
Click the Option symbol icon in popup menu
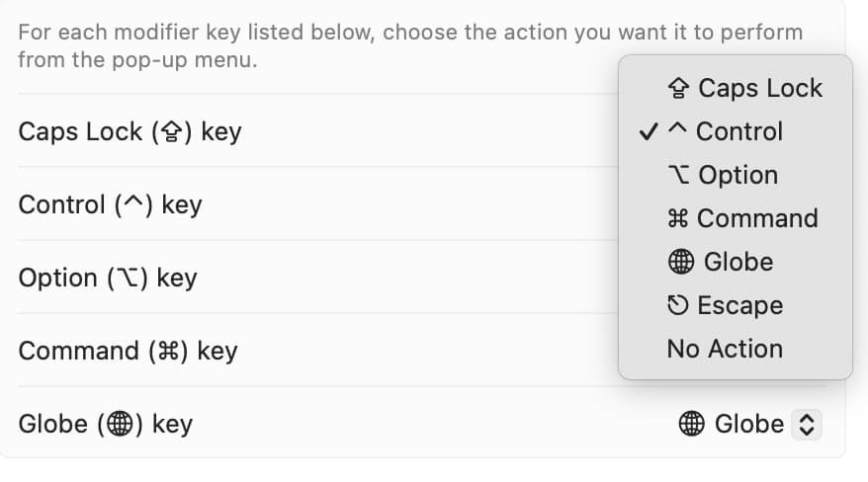pyautogui.click(x=678, y=175)
